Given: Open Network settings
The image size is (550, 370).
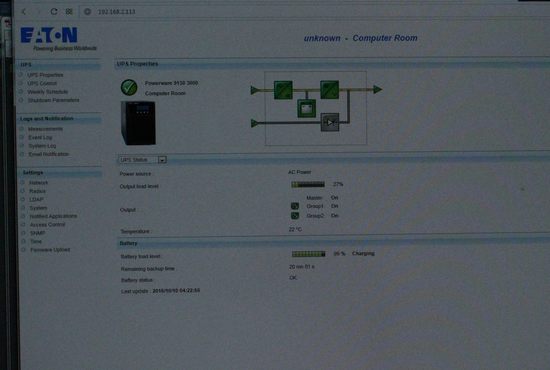Looking at the screenshot, I should pyautogui.click(x=38, y=183).
